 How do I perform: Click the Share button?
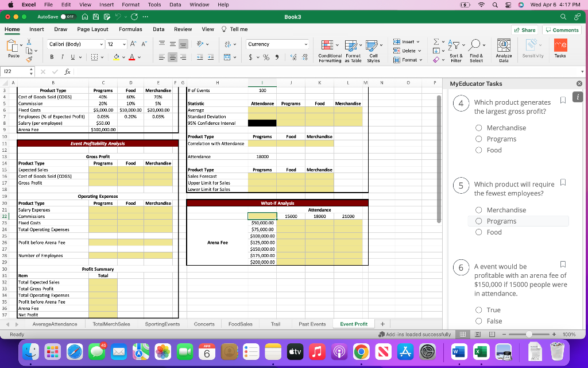click(x=525, y=30)
